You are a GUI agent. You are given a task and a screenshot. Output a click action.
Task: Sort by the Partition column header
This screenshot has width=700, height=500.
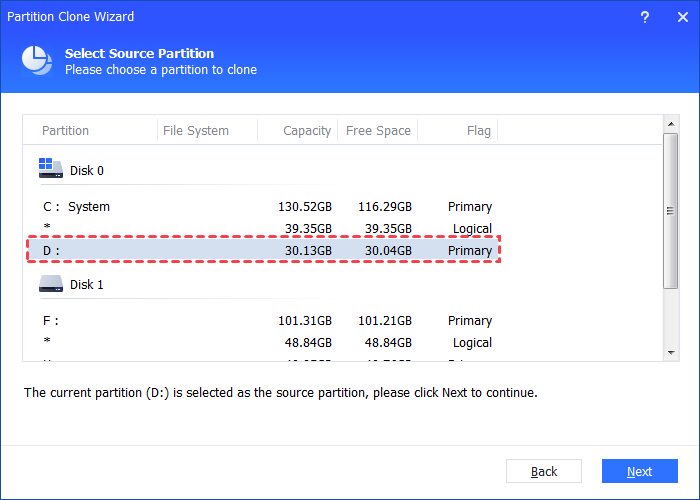tap(66, 131)
